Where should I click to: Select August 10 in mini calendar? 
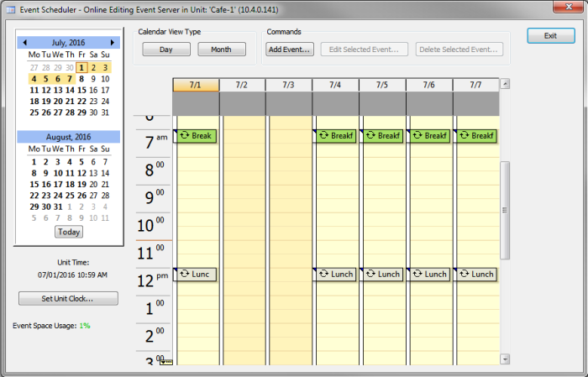[58, 173]
